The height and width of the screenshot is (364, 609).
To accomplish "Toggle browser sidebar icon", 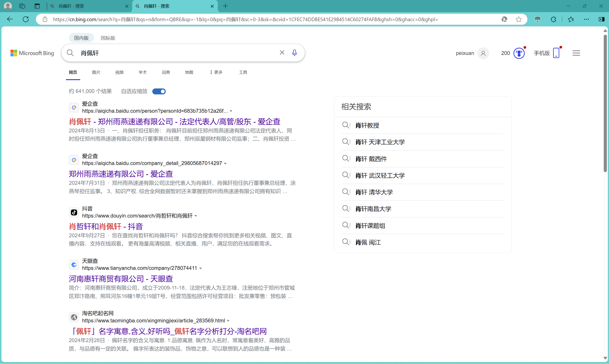I will 601,19.
